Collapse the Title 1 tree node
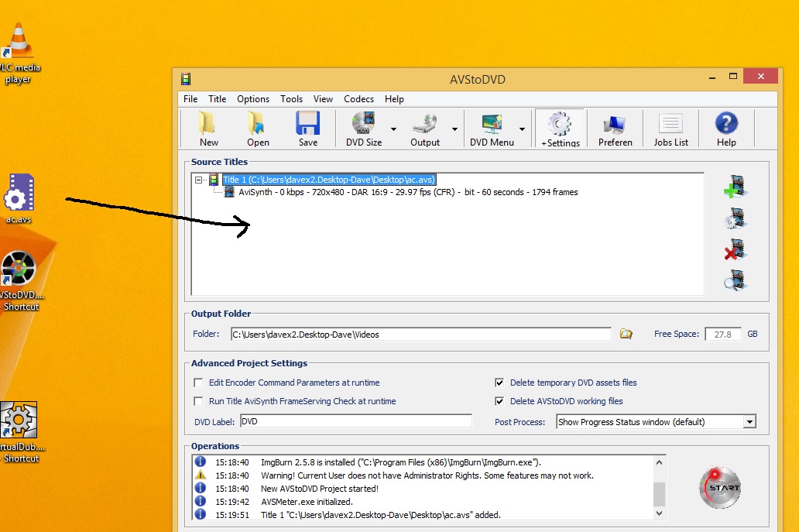Viewport: 799px width, 532px height. [199, 180]
